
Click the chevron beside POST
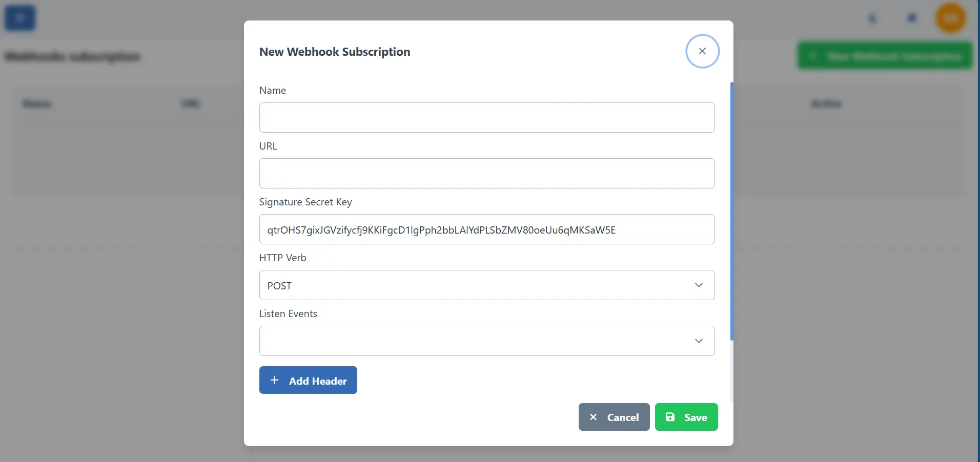tap(699, 285)
